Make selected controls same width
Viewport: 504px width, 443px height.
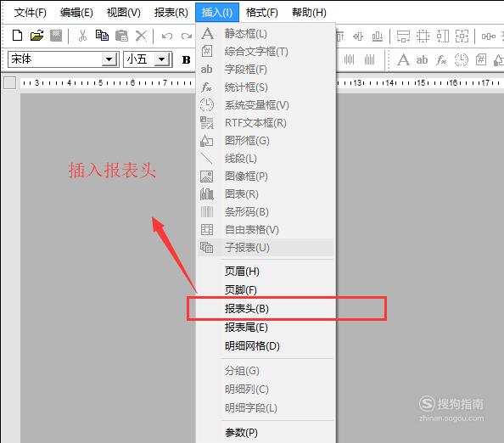click(403, 36)
